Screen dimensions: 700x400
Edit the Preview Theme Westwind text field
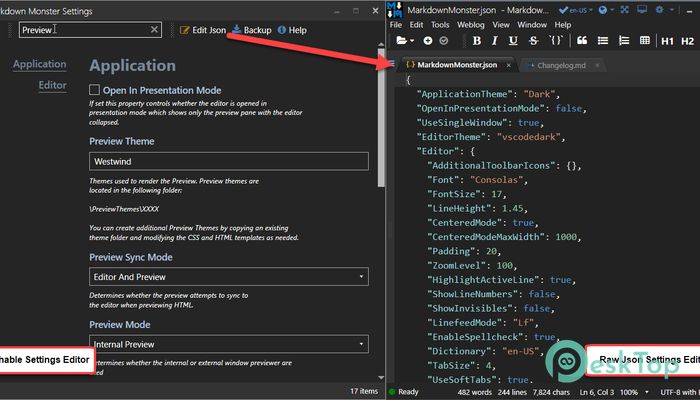[x=229, y=161]
